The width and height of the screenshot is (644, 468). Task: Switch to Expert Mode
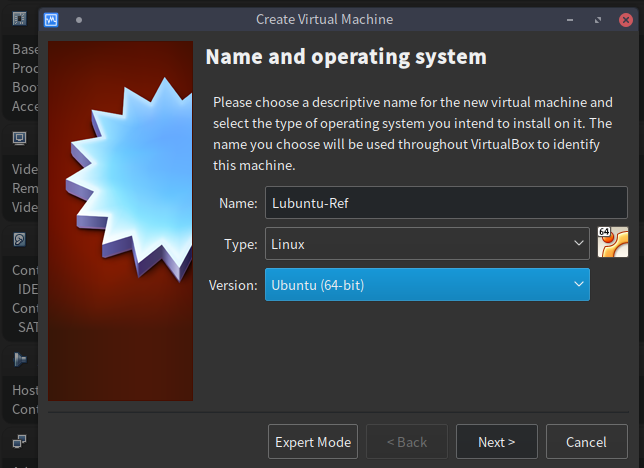click(x=313, y=442)
